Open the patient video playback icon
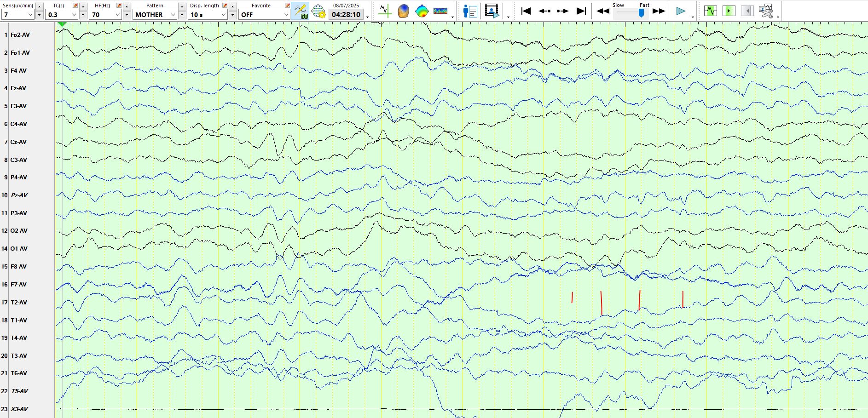This screenshot has width=868, height=418. 492,11
